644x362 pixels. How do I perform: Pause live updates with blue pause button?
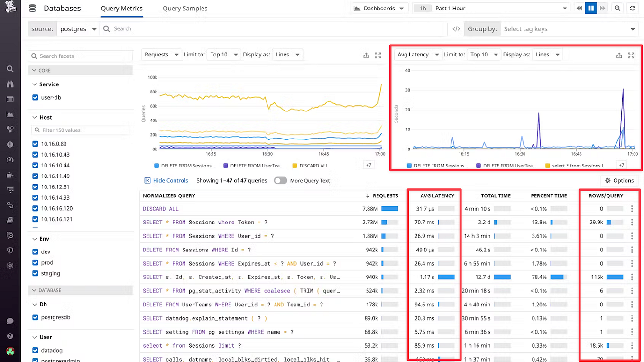(x=590, y=8)
